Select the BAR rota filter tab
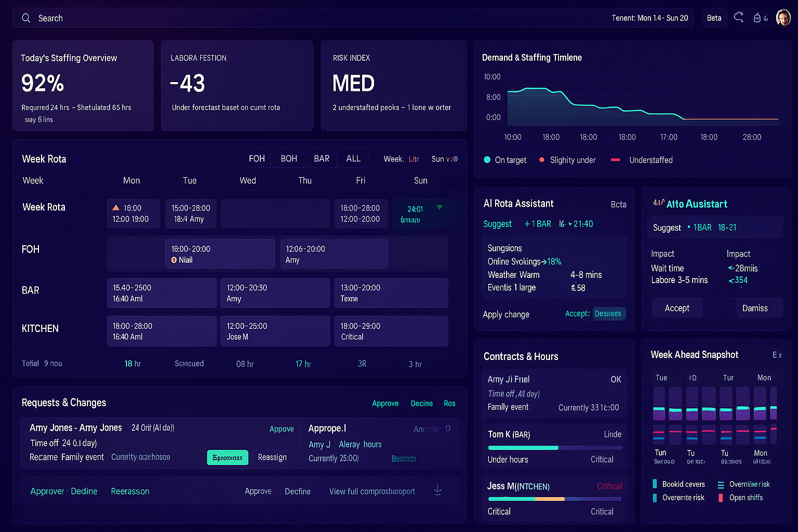This screenshot has height=532, width=798. click(x=322, y=158)
